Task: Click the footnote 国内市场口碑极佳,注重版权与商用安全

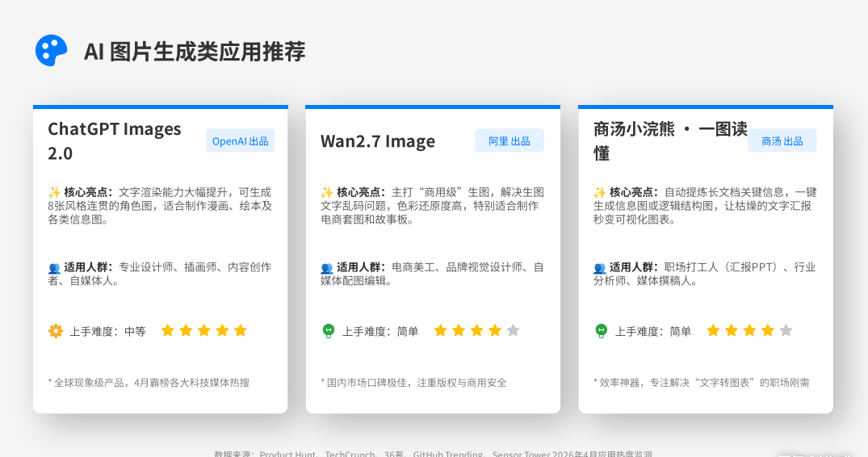Action: pos(413,383)
